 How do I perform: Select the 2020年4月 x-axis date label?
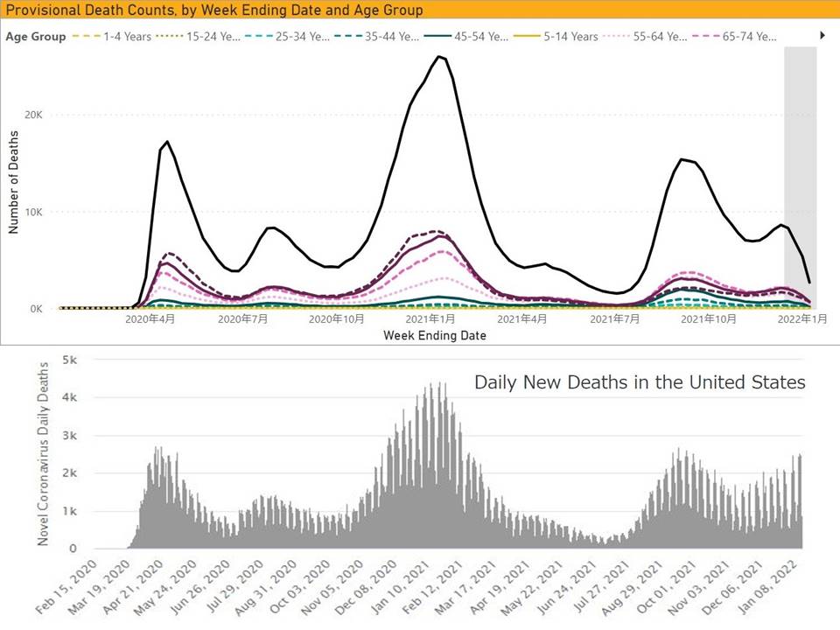150,320
